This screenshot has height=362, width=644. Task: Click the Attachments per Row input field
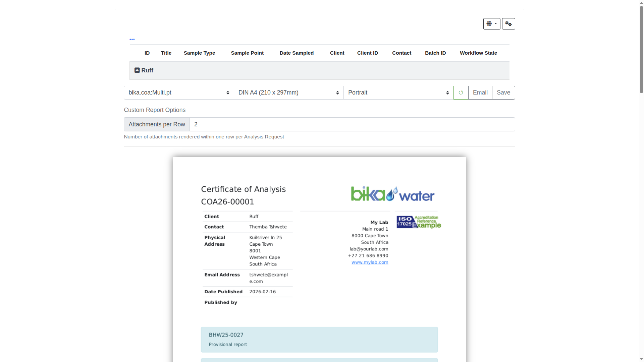coord(352,124)
